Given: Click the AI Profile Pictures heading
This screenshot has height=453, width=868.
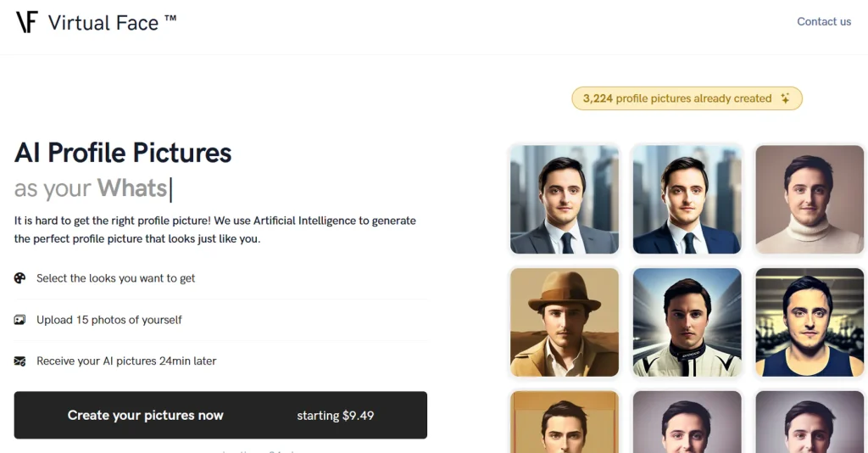Looking at the screenshot, I should pyautogui.click(x=123, y=153).
